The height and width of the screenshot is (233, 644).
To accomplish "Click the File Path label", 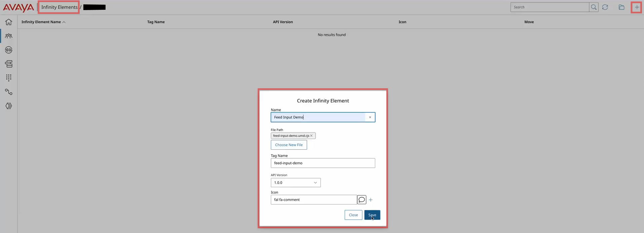I will pos(277,130).
